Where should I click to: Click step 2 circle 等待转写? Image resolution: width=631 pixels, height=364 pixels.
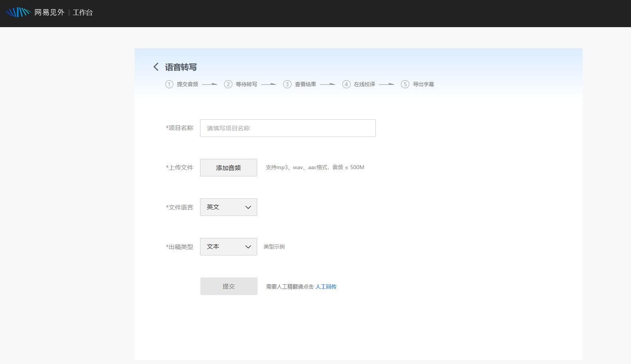point(228,84)
